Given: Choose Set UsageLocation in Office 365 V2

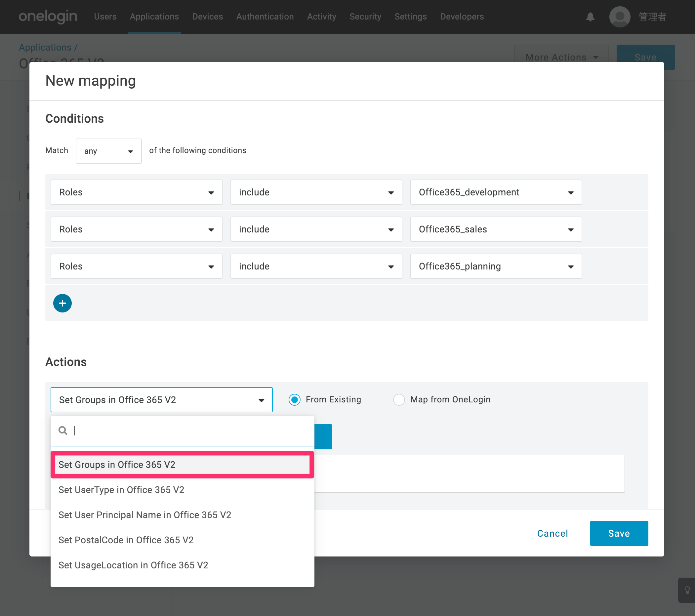Looking at the screenshot, I should tap(182, 565).
